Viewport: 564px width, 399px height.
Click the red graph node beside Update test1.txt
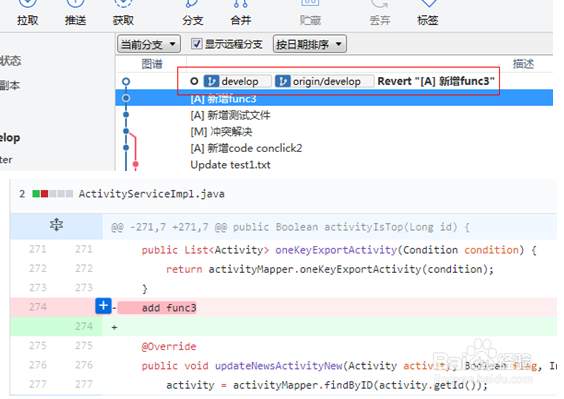pos(136,164)
